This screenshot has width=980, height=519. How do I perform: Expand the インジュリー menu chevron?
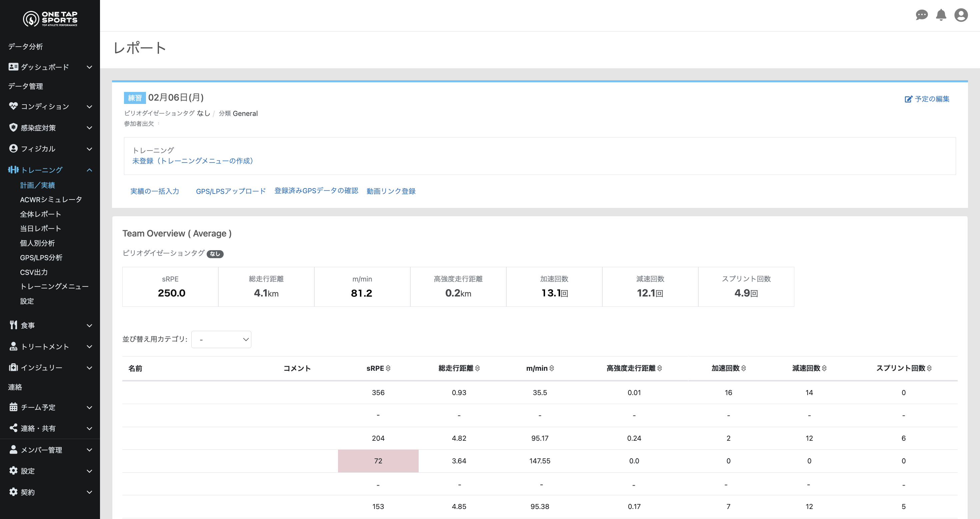[89, 368]
